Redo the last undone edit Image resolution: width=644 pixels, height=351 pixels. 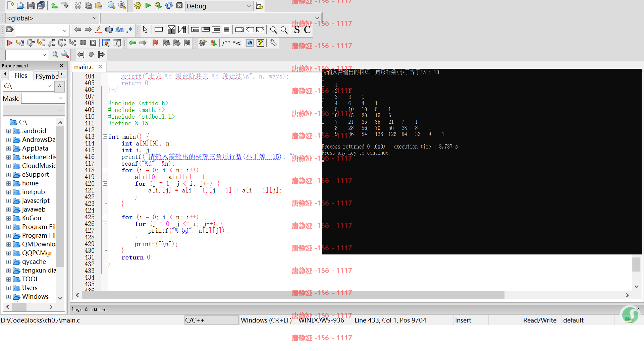(x=65, y=5)
